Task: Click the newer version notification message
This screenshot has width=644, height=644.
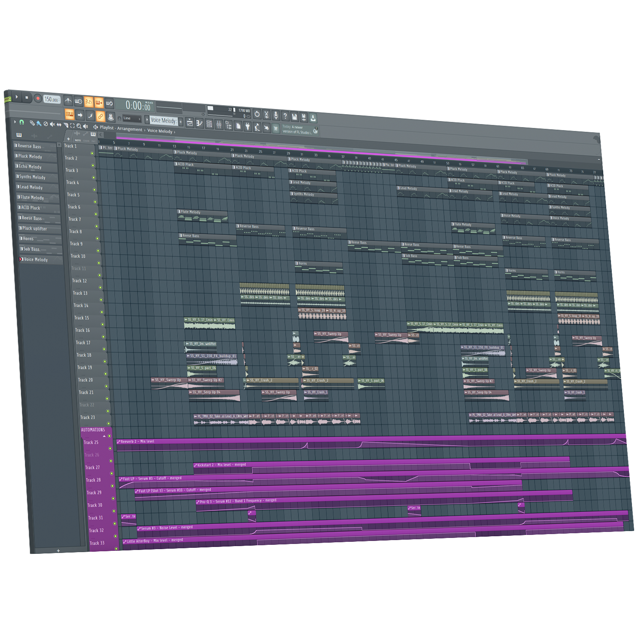Action: [x=297, y=130]
